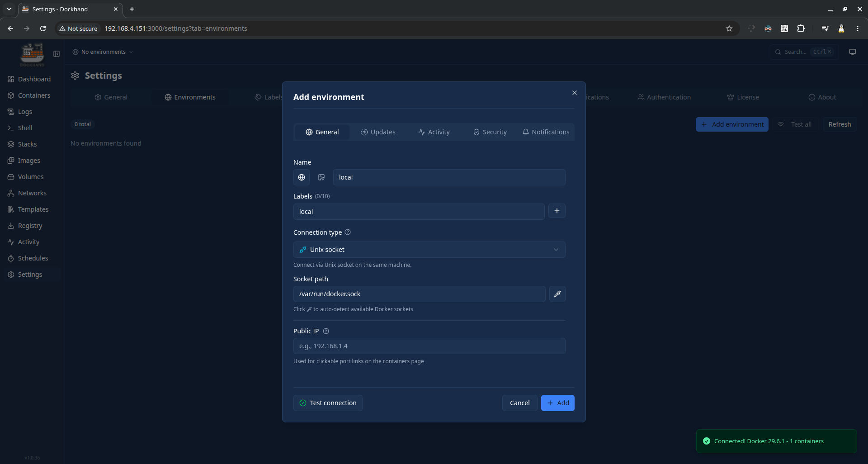Click the Not secure site info chip
This screenshot has width=868, height=464.
point(78,28)
